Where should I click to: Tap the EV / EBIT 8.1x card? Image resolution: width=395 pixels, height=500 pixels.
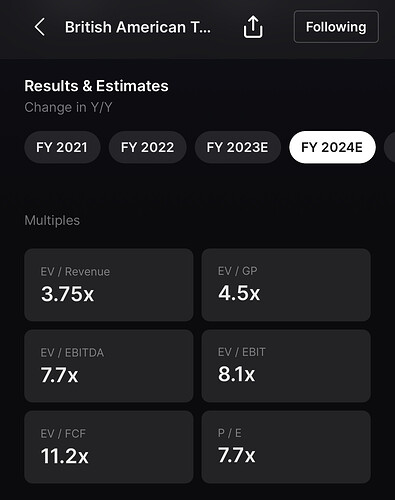pos(286,366)
